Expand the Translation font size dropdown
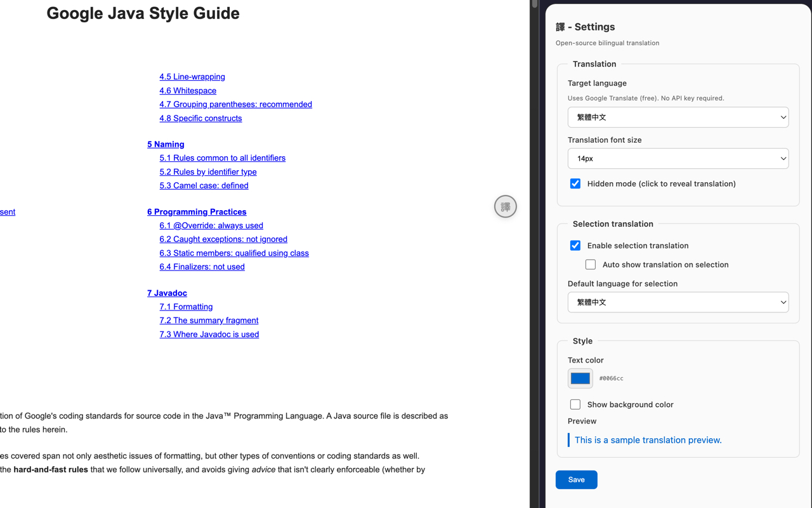 pos(678,159)
